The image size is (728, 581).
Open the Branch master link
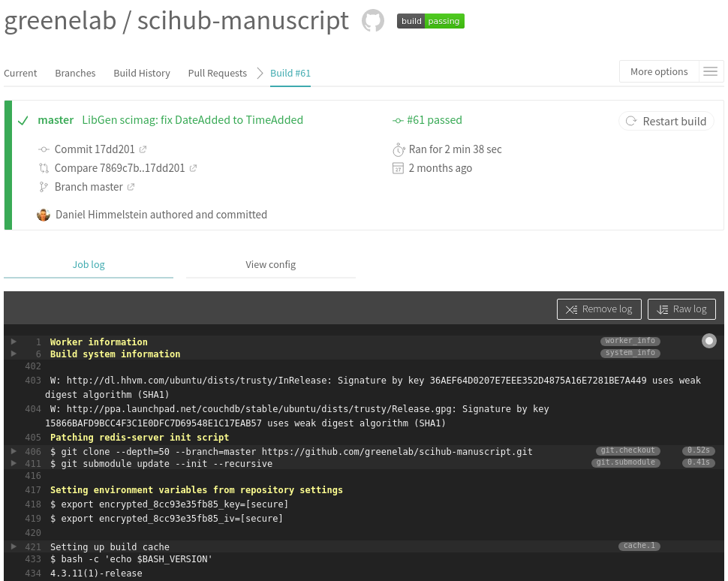pos(89,187)
